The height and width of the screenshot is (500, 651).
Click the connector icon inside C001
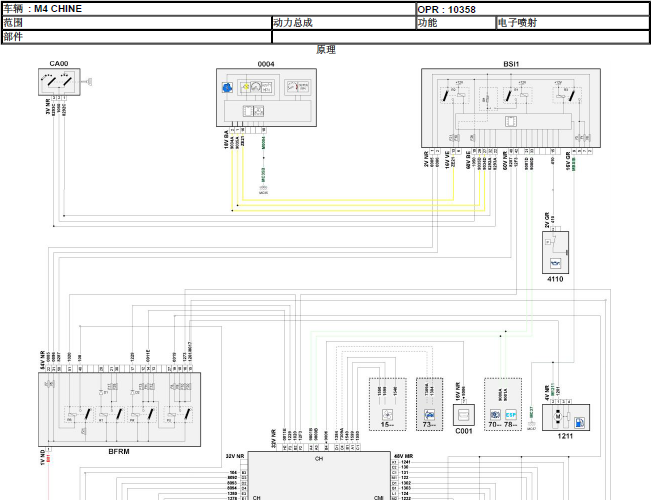tap(464, 414)
